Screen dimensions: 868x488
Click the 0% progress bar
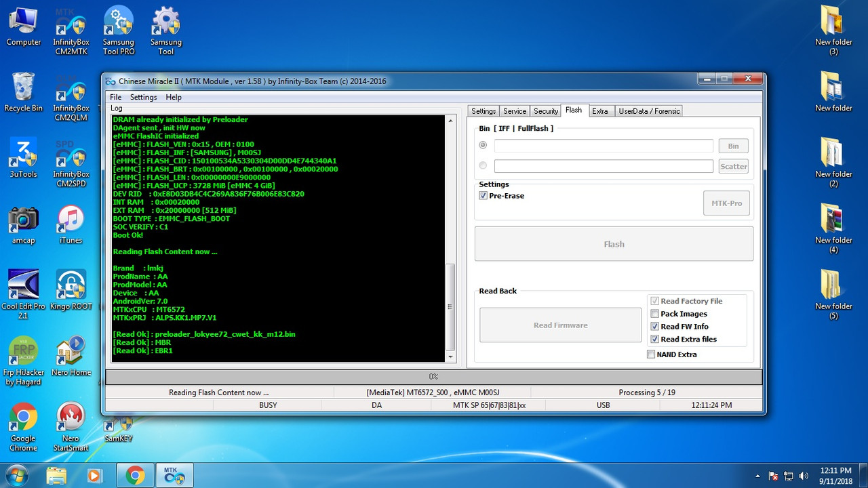(x=433, y=376)
